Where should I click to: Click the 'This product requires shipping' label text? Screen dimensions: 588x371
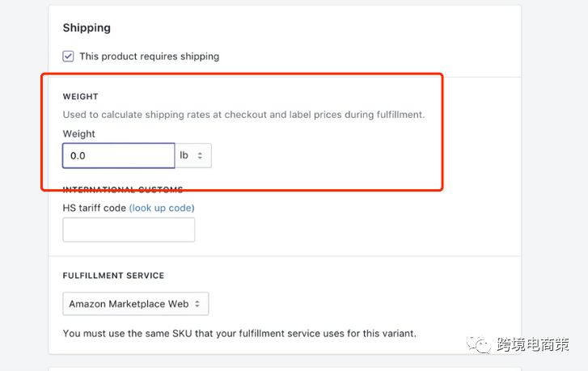pos(149,57)
